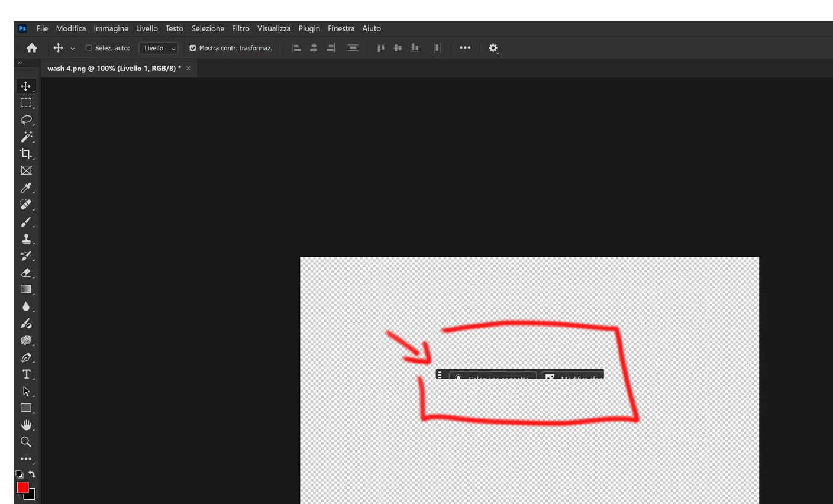Click the distribute horizontally icon
Screen dimensions: 833x504
click(437, 48)
